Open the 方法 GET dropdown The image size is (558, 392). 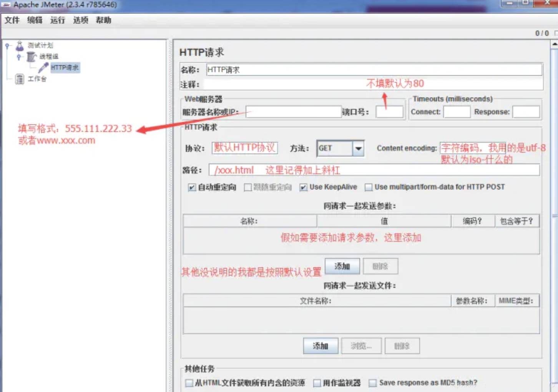point(358,148)
